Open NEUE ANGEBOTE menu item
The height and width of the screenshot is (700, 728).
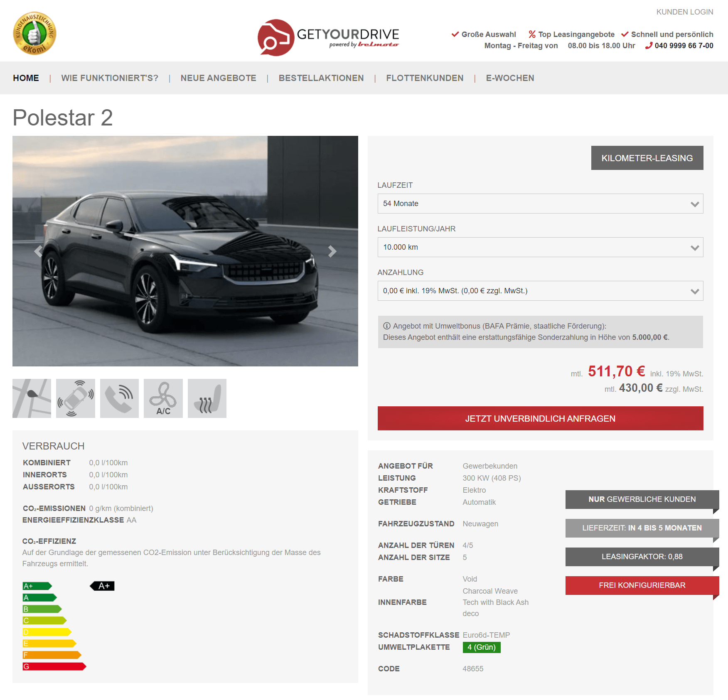[219, 78]
